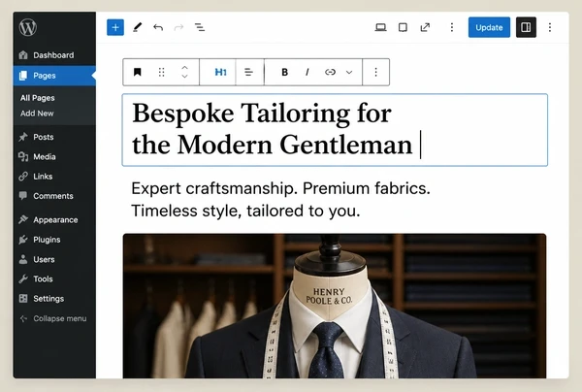Screen dimensions: 582x392
Task: Switch to tablet preview icon
Action: pyautogui.click(x=403, y=27)
